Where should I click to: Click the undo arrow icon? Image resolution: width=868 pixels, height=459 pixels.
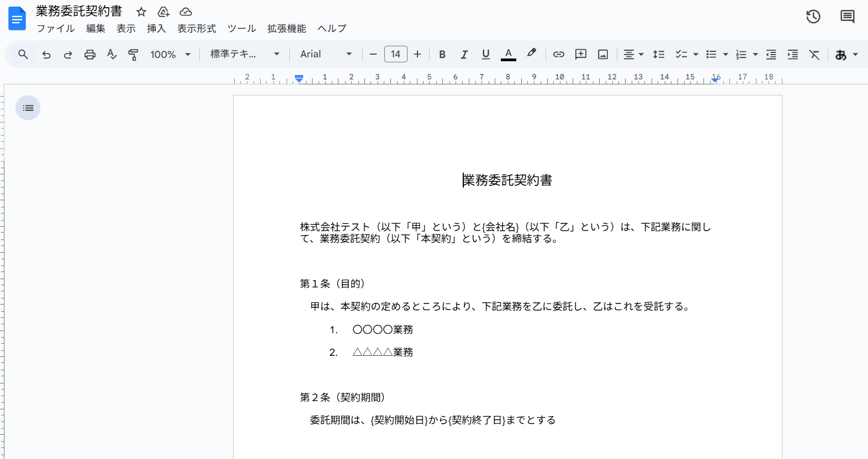click(46, 55)
